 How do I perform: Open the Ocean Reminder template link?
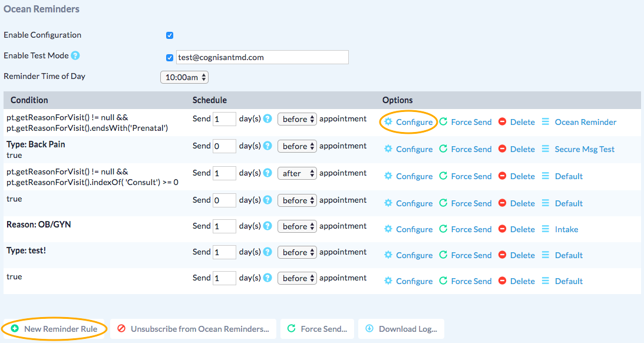point(585,122)
